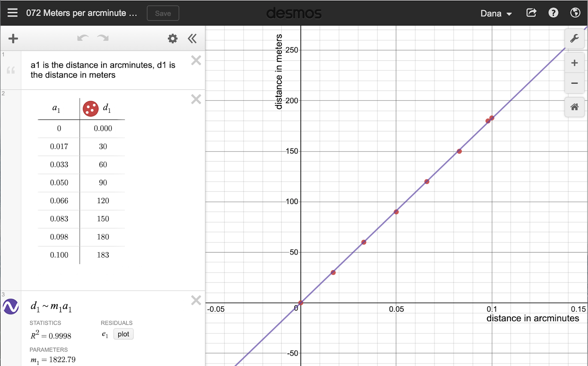Click the add expression plus icon

click(13, 38)
